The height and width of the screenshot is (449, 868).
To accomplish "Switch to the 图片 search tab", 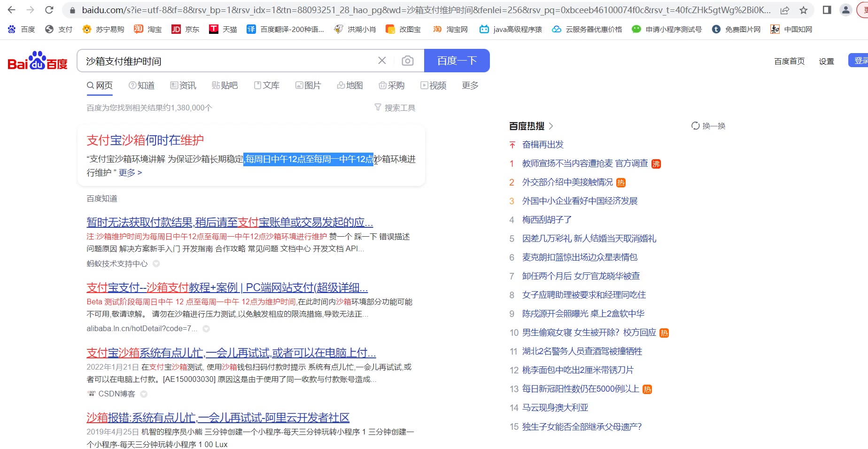I will point(308,85).
